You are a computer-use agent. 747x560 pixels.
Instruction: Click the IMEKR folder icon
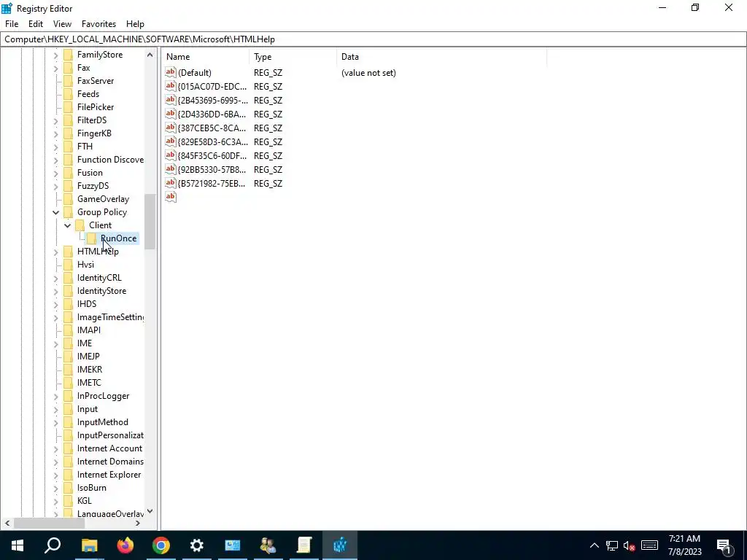coord(68,370)
